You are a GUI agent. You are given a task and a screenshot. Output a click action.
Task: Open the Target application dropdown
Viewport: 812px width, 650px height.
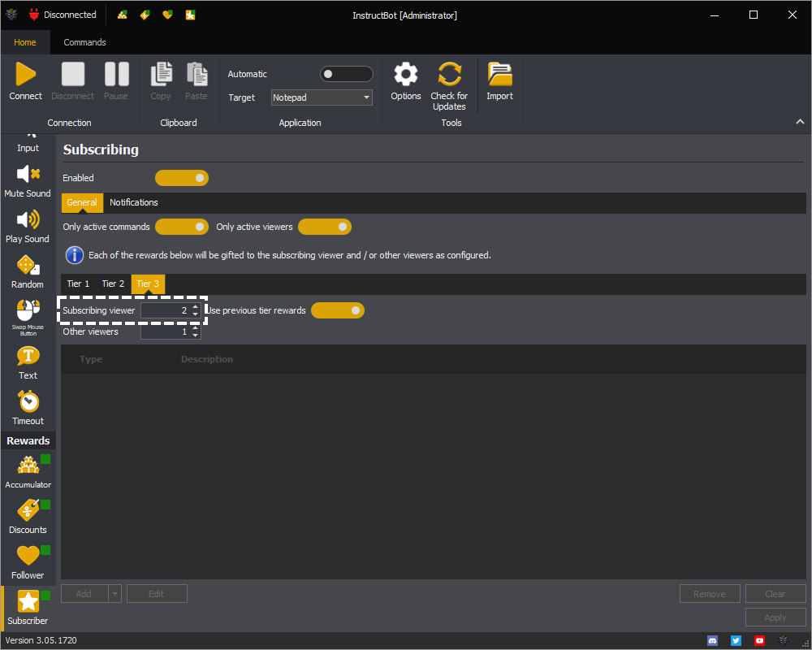(322, 97)
